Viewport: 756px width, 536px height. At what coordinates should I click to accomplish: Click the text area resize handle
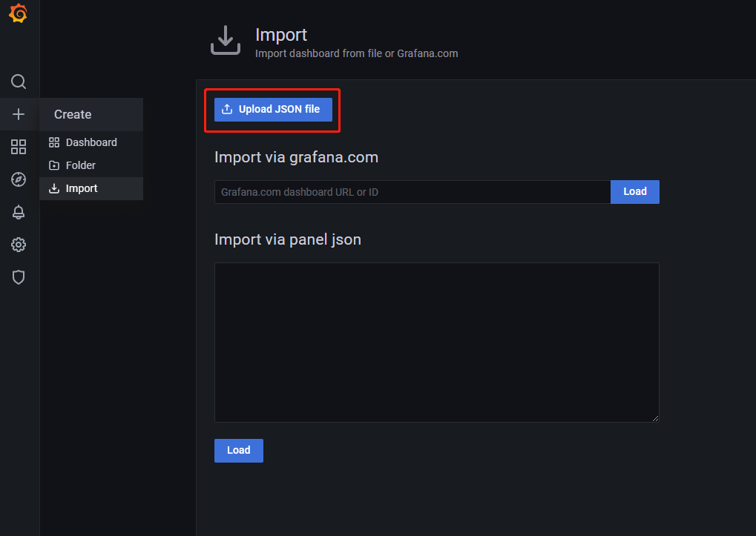click(x=655, y=418)
